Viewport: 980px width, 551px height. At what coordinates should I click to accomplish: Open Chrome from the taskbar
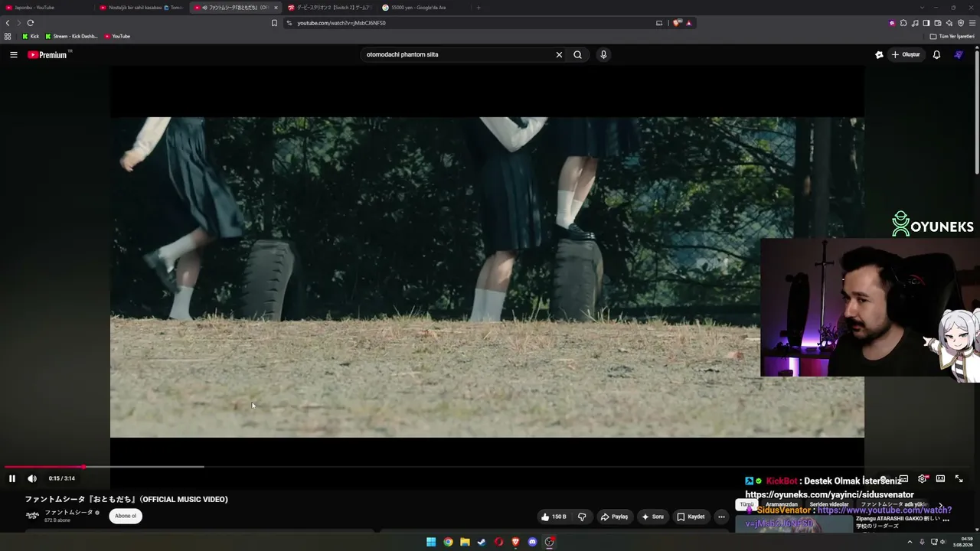click(x=448, y=542)
